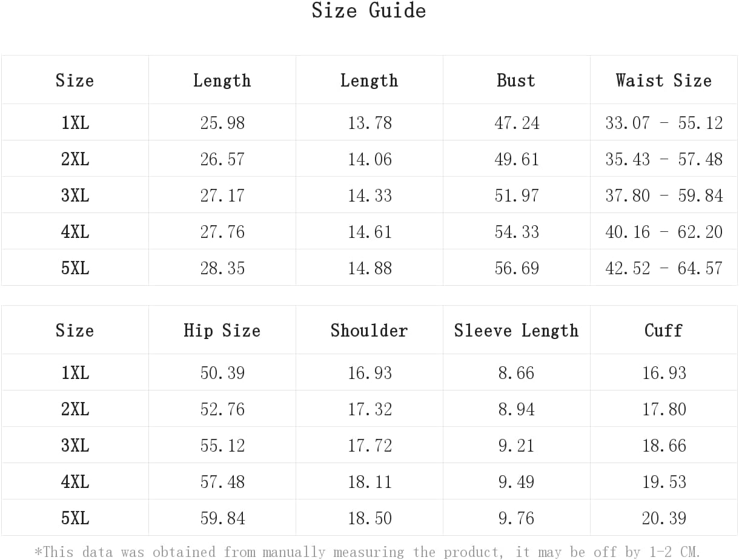Click the cuff value 20.39

pyautogui.click(x=664, y=518)
